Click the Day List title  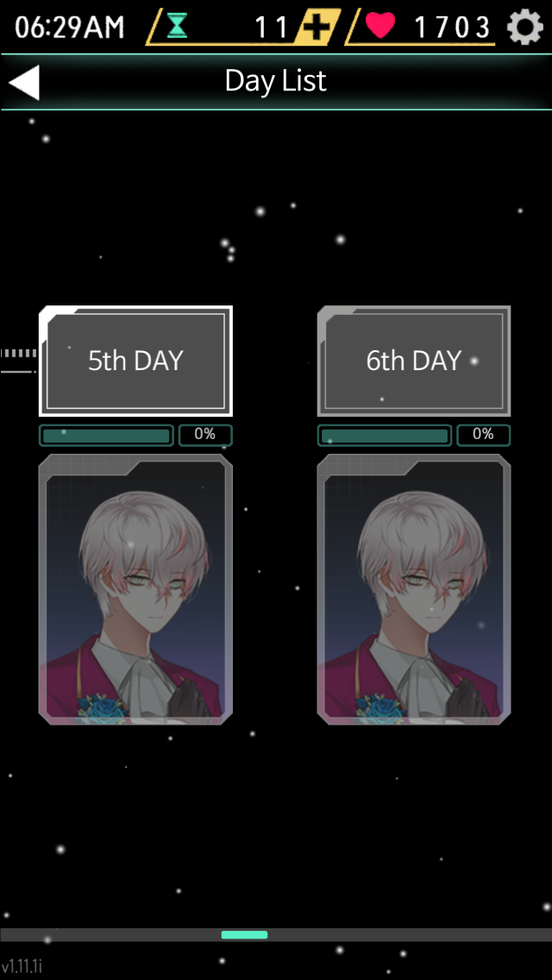coord(276,80)
